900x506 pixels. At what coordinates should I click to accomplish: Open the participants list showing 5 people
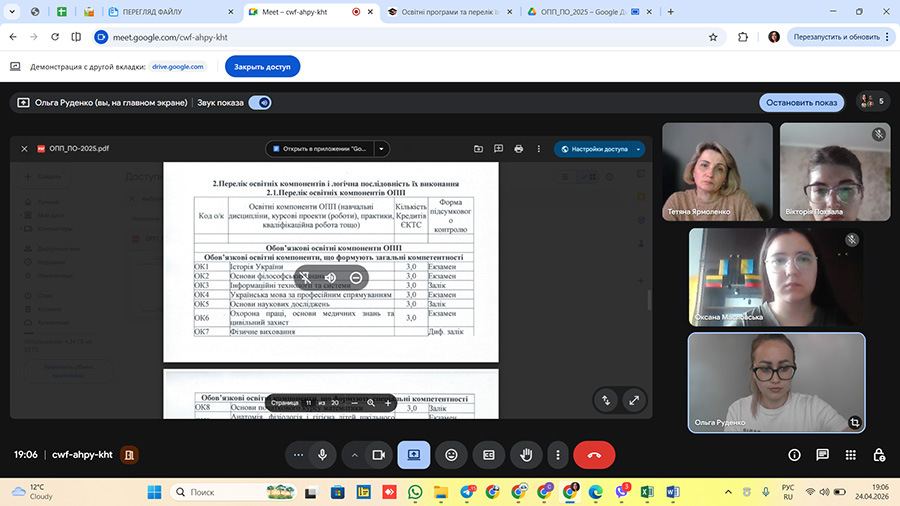coord(873,102)
